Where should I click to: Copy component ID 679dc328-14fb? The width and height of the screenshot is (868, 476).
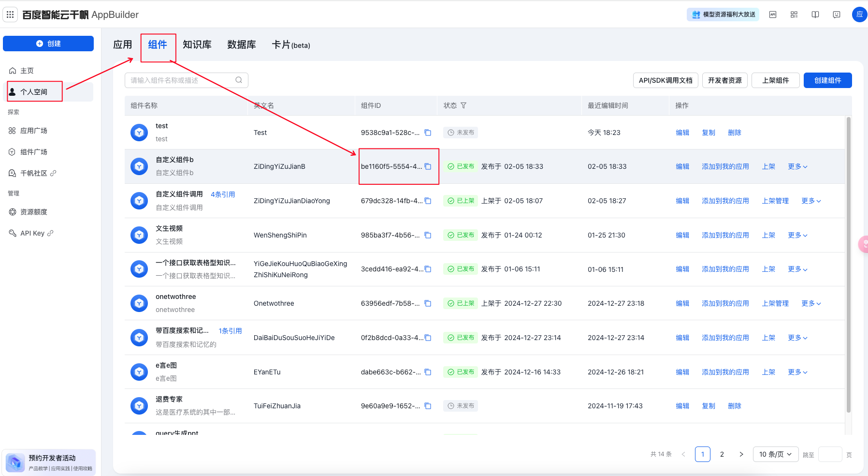[428, 201]
